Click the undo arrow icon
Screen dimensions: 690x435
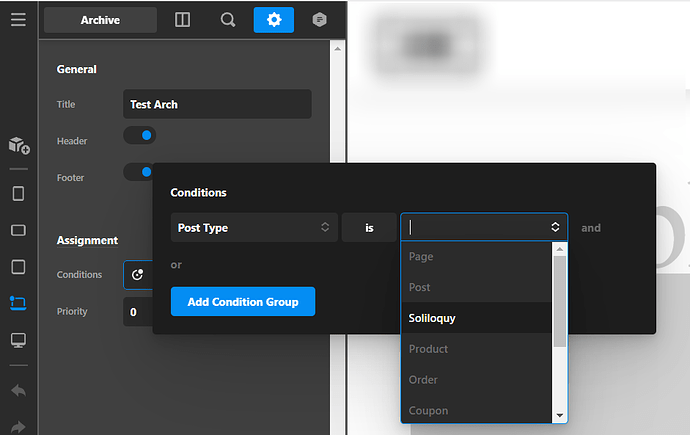(18, 390)
